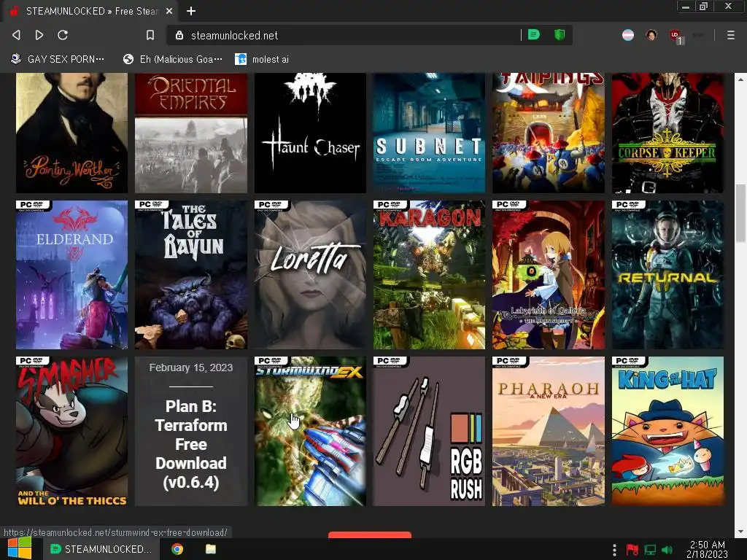
Task: Close the STEAMUNLOCKED tab
Action: (x=169, y=11)
